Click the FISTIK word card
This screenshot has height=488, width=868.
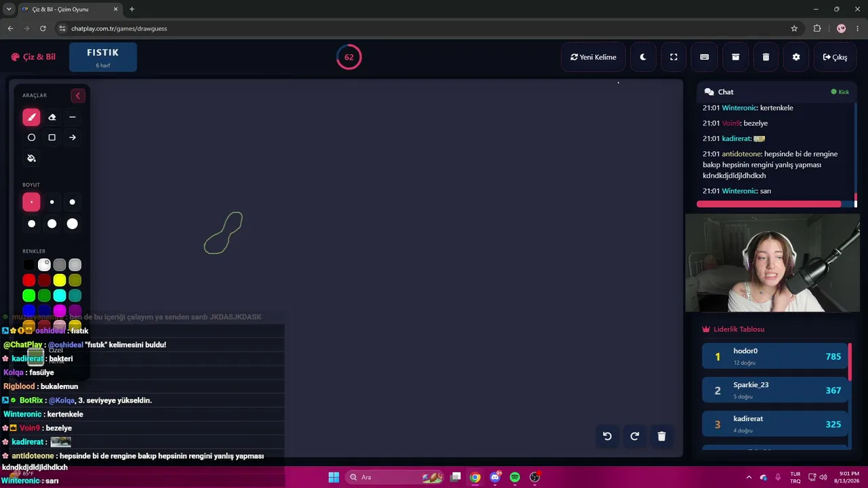[103, 57]
